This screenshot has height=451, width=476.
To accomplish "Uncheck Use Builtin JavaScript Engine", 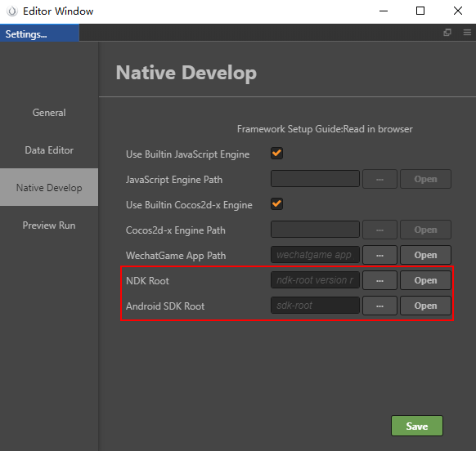I will coord(276,153).
